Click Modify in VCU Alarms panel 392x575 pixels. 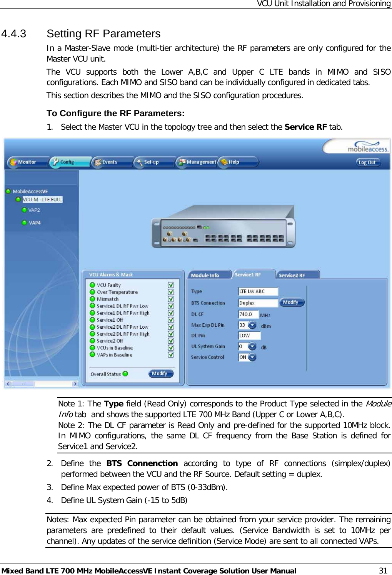click(161, 374)
